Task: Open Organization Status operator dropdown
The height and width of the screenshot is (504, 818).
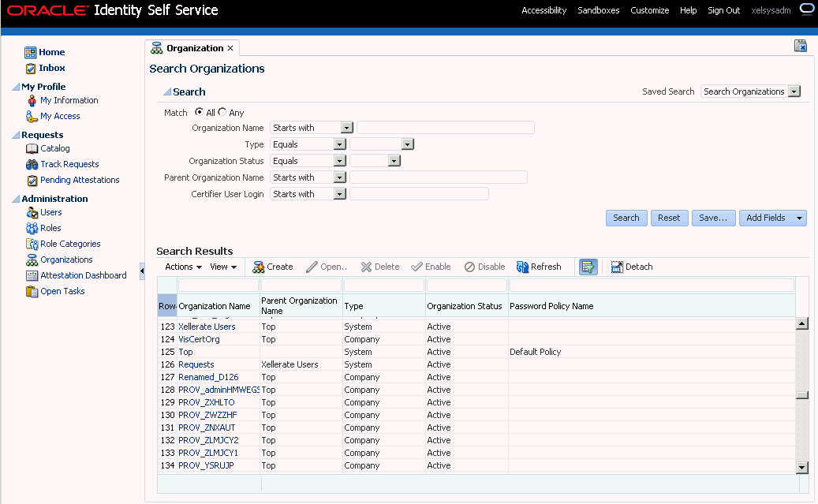Action: (x=340, y=161)
